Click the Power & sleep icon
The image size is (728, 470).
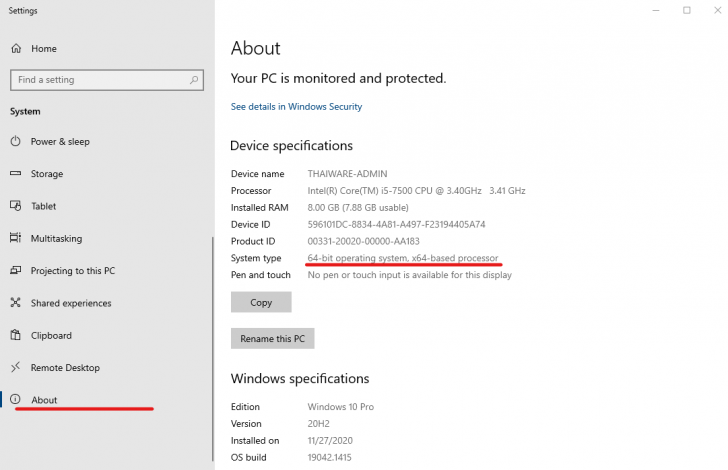pos(16,141)
